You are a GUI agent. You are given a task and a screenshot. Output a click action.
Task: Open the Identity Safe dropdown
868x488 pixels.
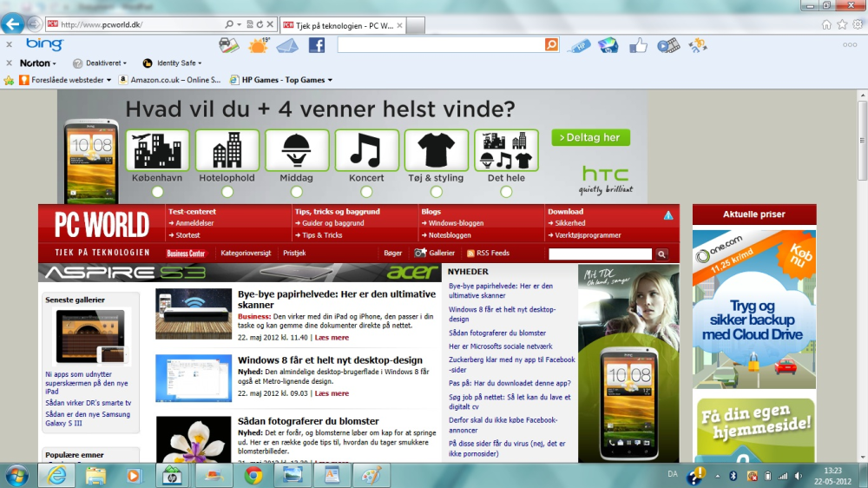click(x=172, y=63)
